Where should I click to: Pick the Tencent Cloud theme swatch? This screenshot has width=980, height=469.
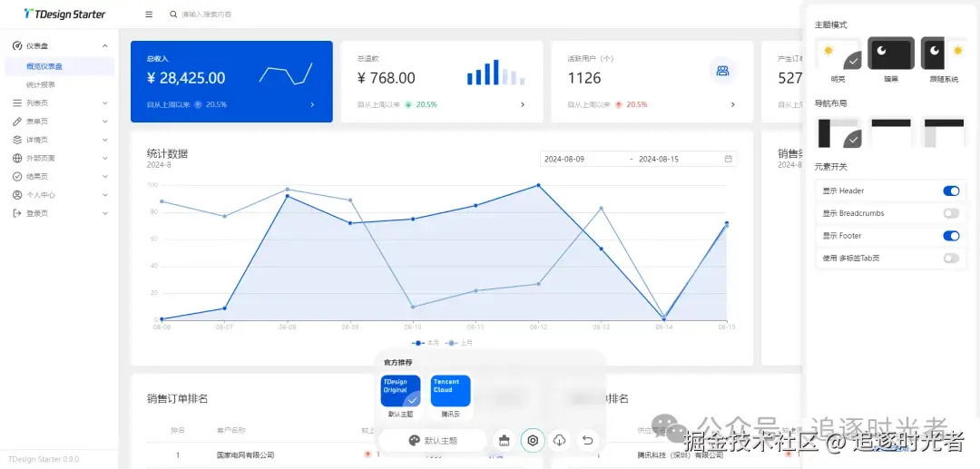[451, 391]
